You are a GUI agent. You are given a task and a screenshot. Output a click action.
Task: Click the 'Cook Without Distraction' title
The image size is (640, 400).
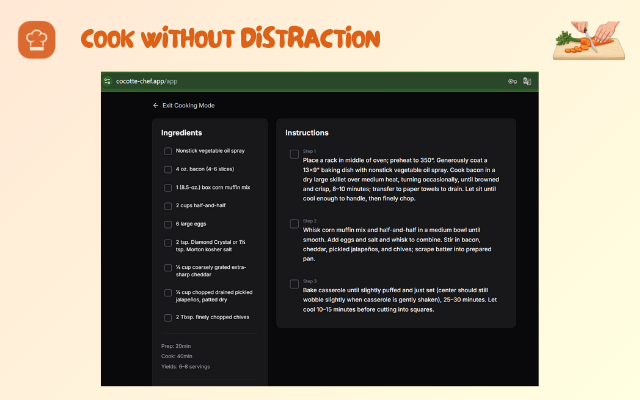click(x=231, y=38)
